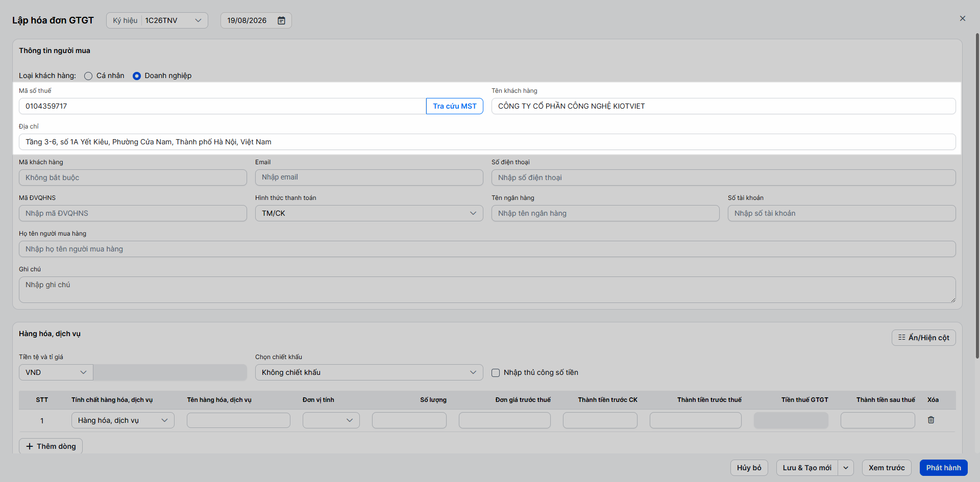Click the Tên khách hàng field

[x=724, y=106]
